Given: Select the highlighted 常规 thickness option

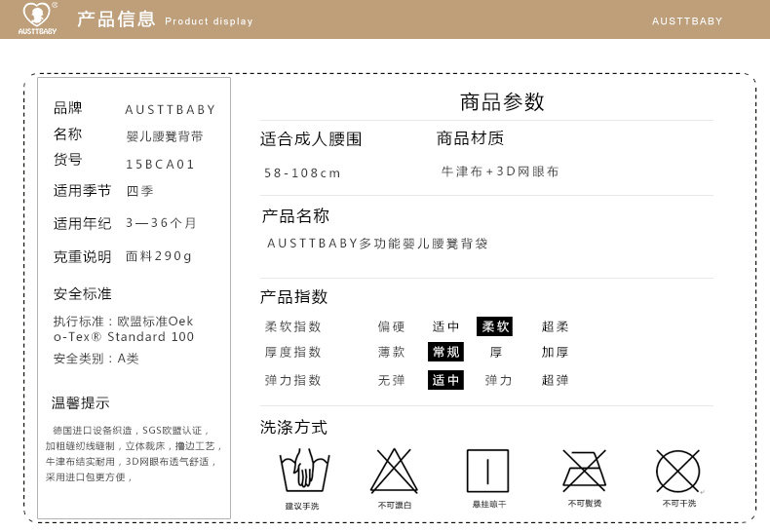Looking at the screenshot, I should click(x=445, y=352).
